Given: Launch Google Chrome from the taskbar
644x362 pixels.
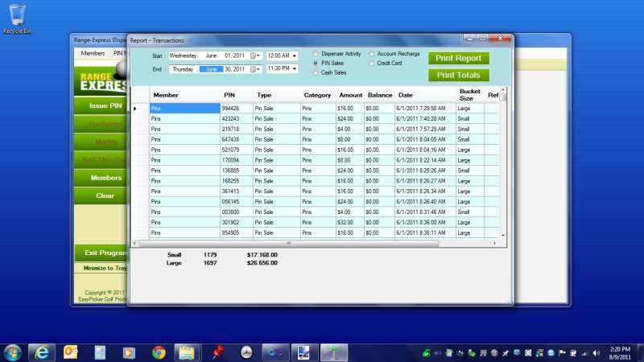Looking at the screenshot, I should 159,352.
